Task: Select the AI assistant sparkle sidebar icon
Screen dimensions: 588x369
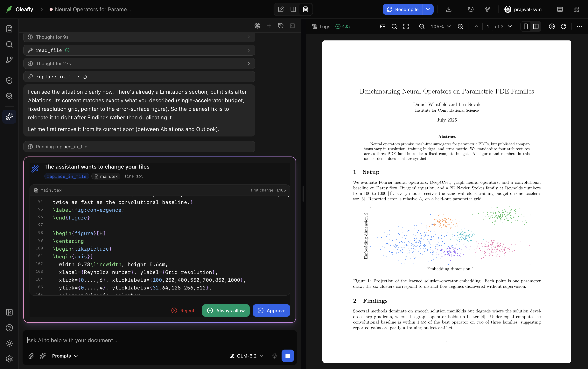Action: (9, 117)
